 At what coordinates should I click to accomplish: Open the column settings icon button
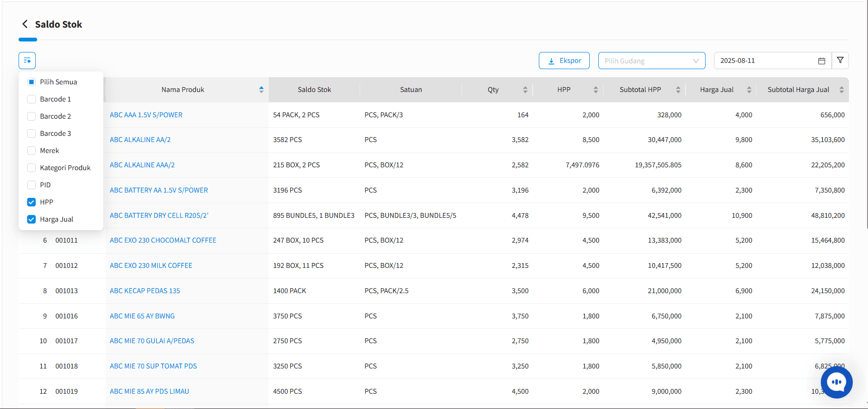click(x=27, y=61)
